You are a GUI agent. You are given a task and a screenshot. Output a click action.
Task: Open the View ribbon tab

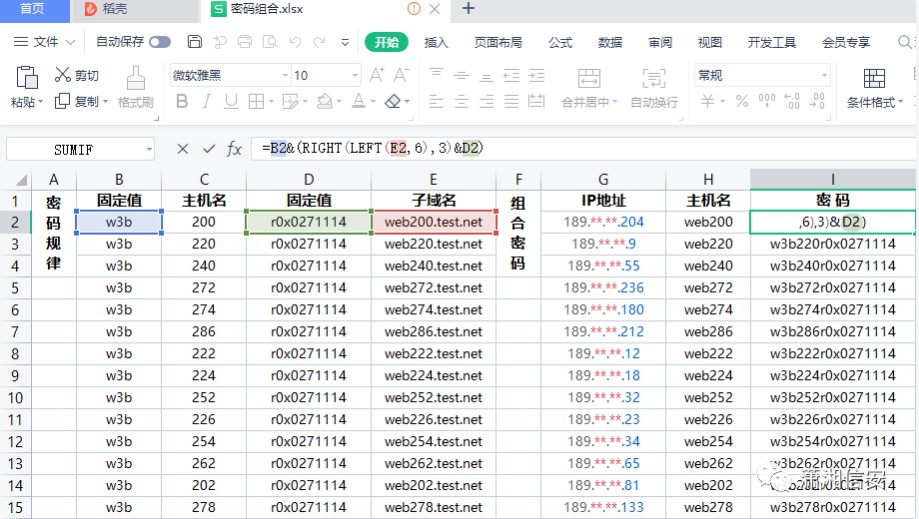coord(710,42)
